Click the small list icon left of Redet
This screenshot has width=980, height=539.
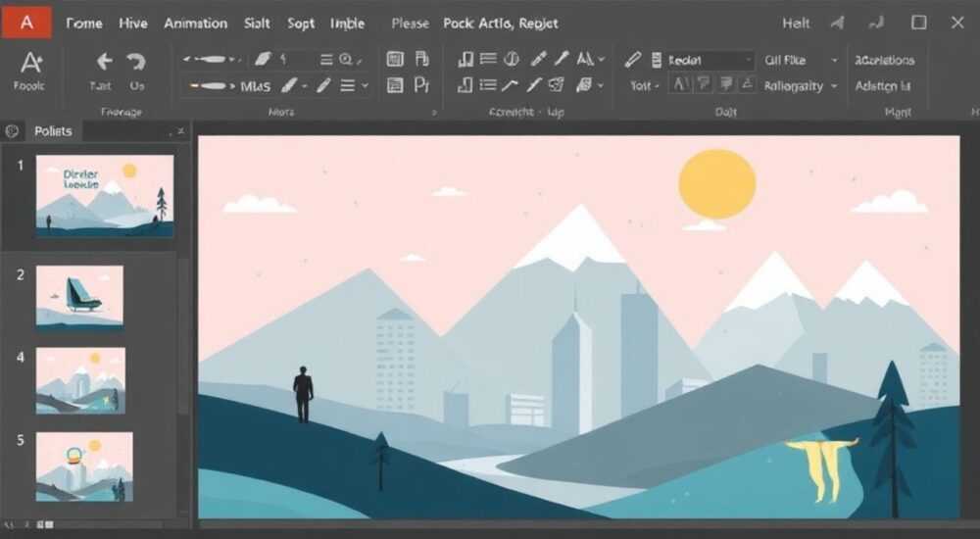[x=657, y=60]
